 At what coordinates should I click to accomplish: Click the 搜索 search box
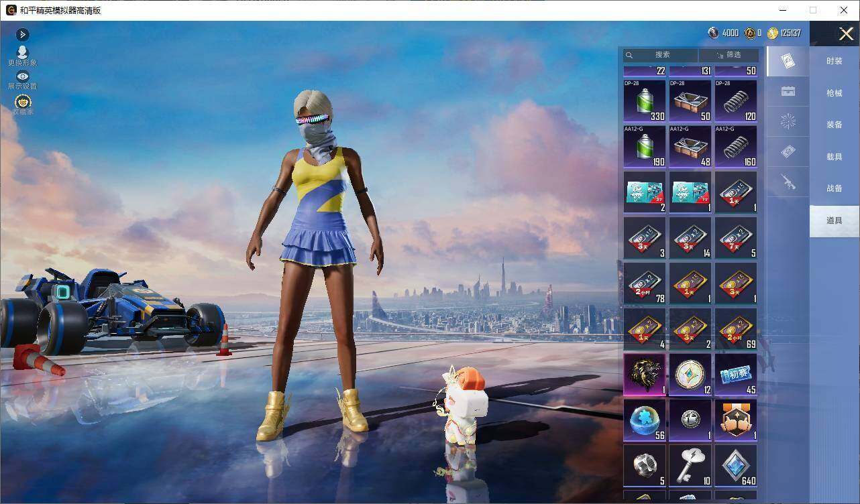point(661,55)
